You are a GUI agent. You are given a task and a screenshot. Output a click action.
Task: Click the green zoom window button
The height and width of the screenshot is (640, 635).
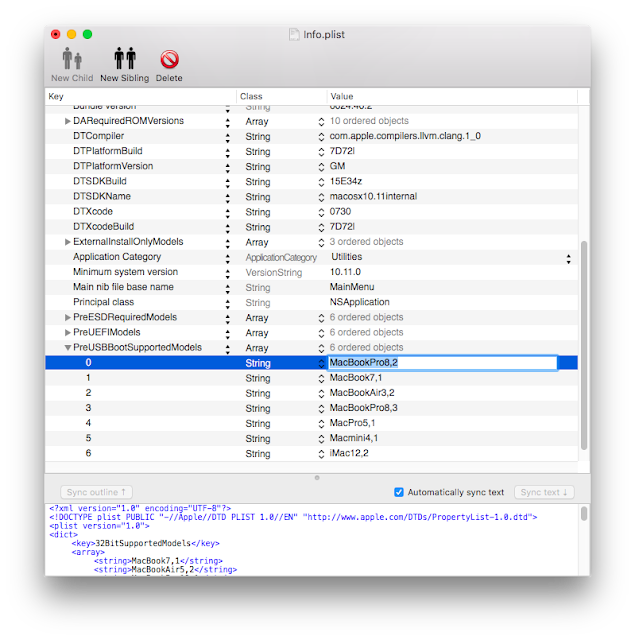(x=87, y=35)
